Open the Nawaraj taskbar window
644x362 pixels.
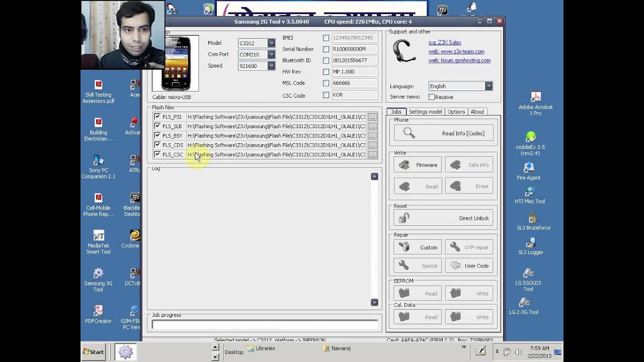point(337,348)
